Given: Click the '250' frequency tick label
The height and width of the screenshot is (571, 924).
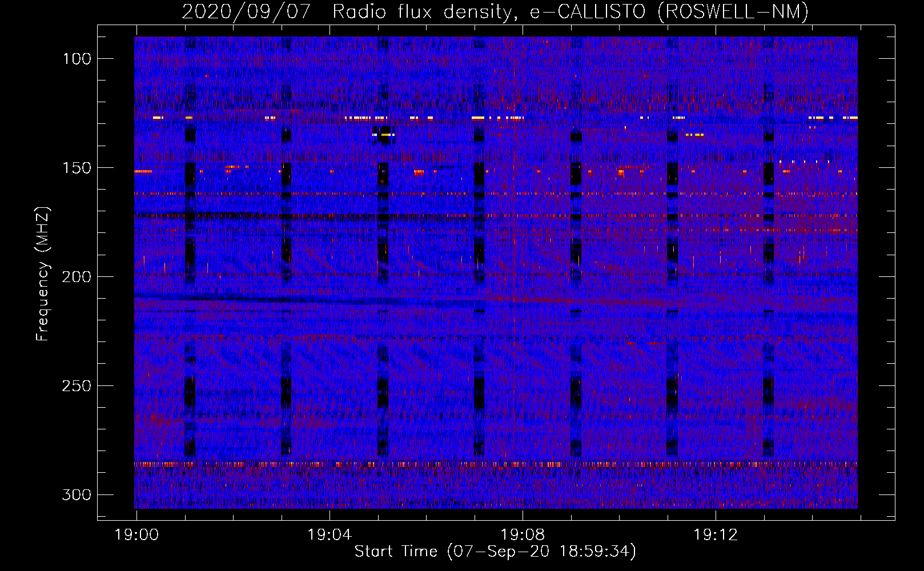Looking at the screenshot, I should pos(77,386).
